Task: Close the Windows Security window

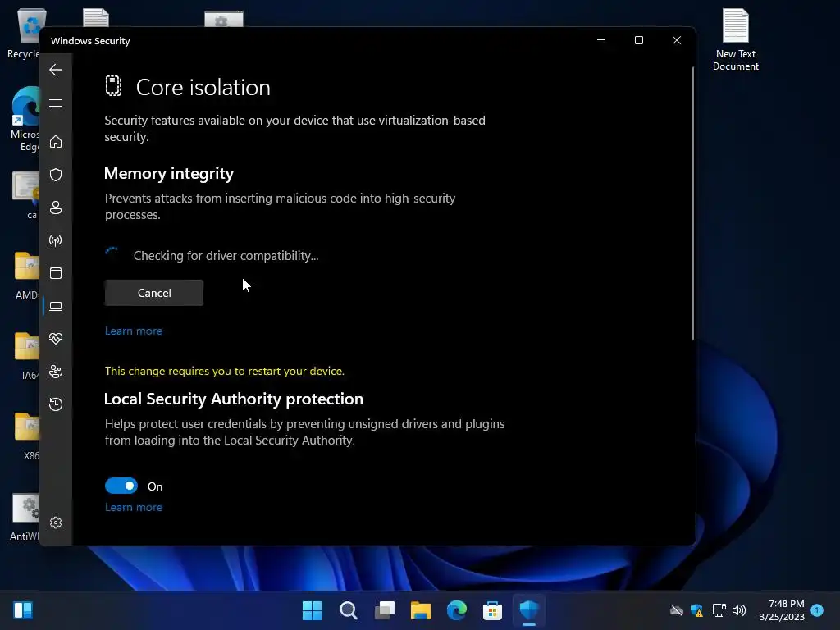Action: [x=677, y=40]
